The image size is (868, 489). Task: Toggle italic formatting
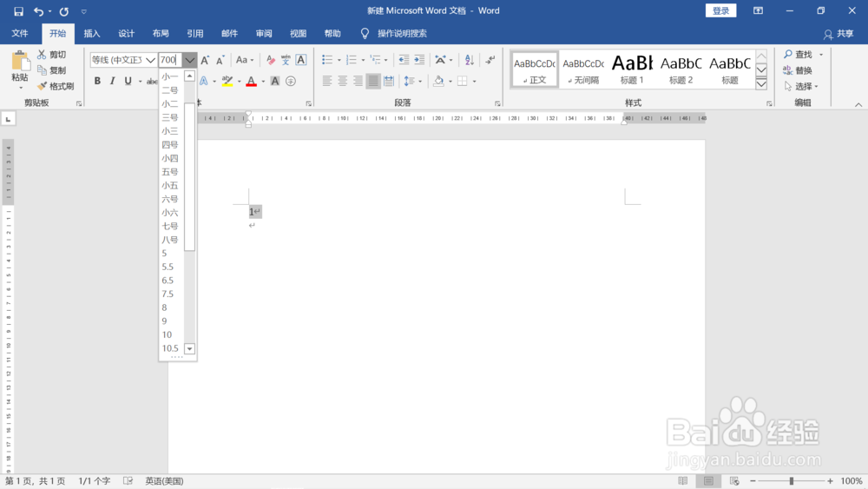pyautogui.click(x=112, y=82)
